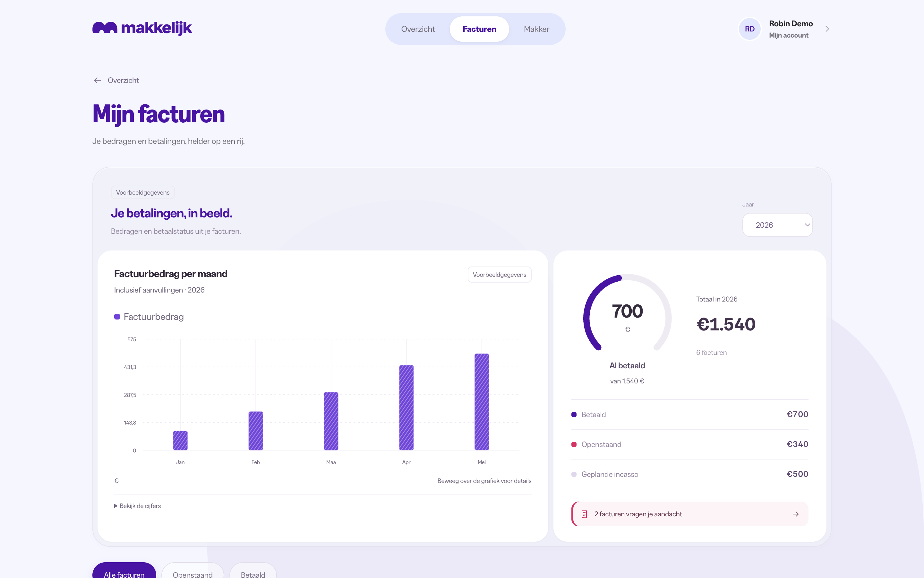The image size is (924, 578).
Task: Click the 6 facturen text
Action: 711,353
